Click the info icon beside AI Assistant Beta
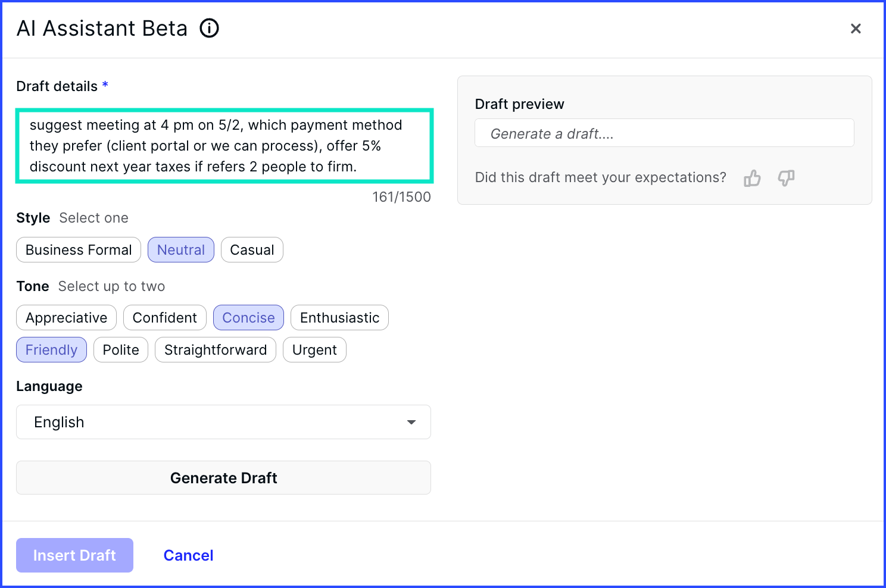The width and height of the screenshot is (886, 588). (x=209, y=28)
